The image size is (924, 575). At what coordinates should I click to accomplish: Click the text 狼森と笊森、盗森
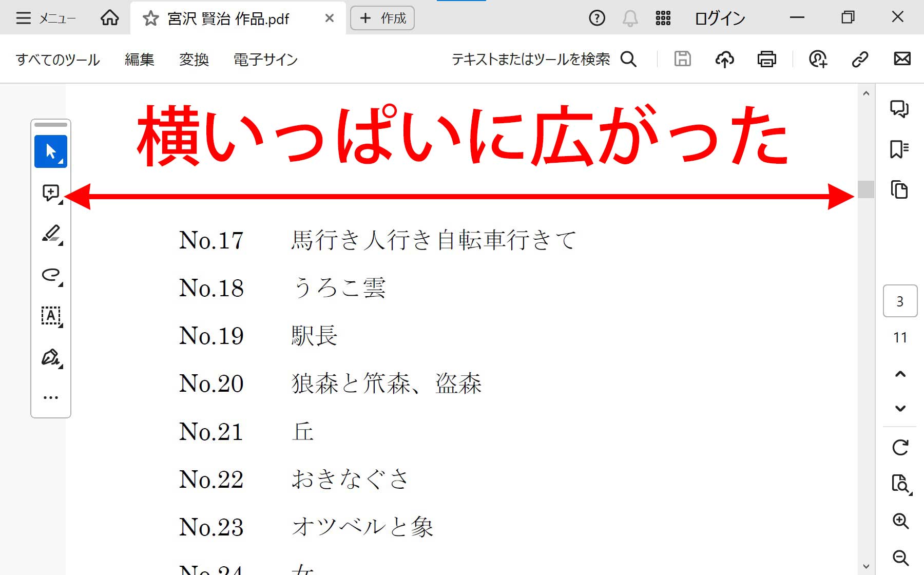pos(387,384)
